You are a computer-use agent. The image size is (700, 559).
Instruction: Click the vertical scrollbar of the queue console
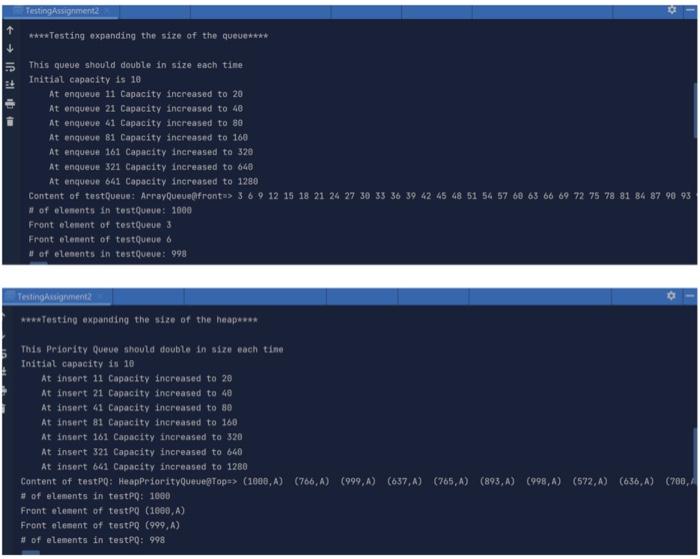click(x=695, y=112)
